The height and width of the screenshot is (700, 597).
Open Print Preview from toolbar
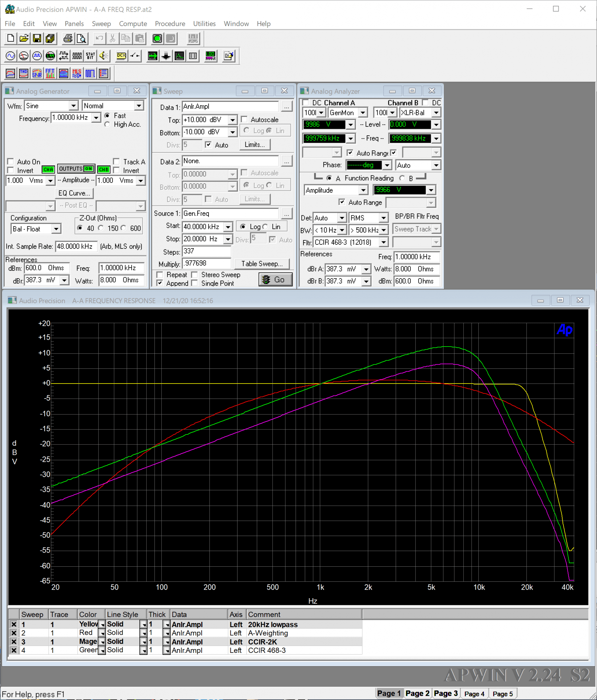(x=81, y=38)
